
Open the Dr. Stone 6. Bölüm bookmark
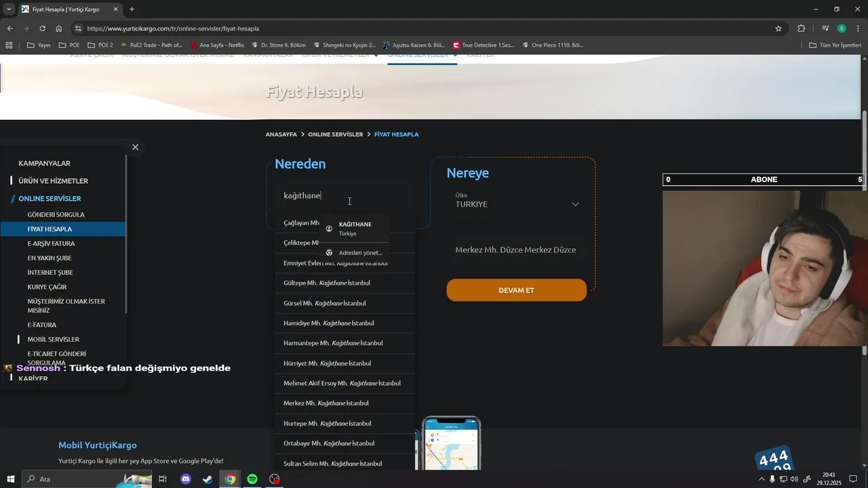click(x=279, y=45)
